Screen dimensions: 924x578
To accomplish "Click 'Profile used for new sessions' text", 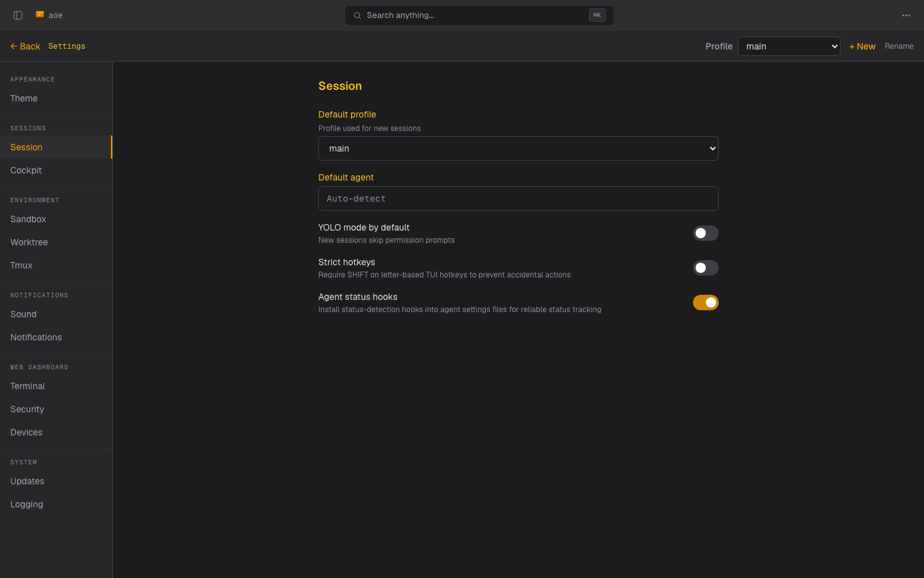I will point(370,128).
